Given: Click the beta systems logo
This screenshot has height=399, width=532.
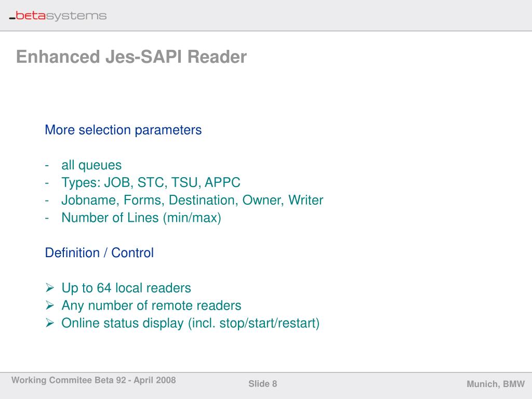Looking at the screenshot, I should click(x=58, y=16).
